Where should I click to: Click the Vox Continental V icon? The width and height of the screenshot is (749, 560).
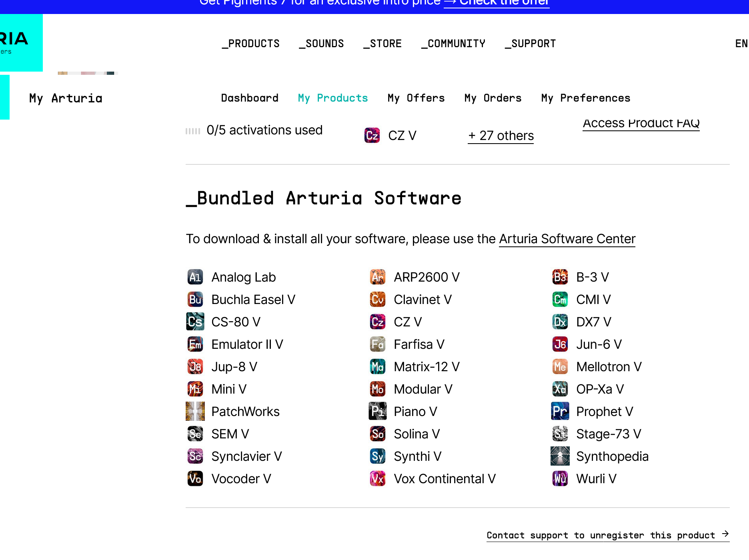click(x=378, y=478)
